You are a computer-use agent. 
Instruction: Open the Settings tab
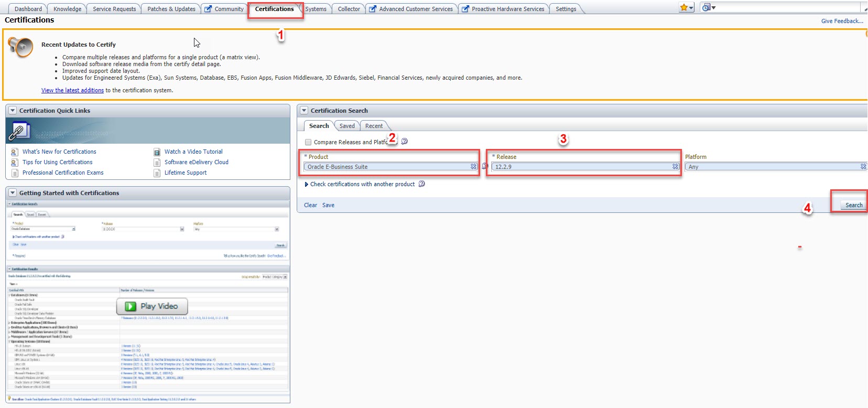pyautogui.click(x=566, y=9)
